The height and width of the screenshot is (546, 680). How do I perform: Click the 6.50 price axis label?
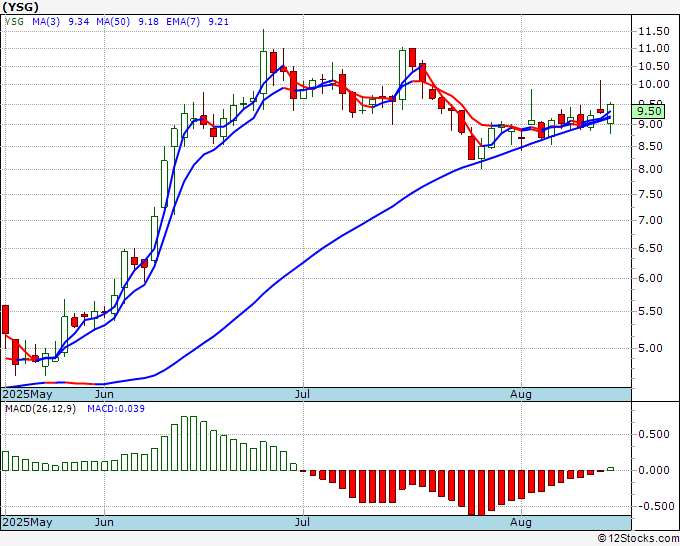click(x=651, y=248)
